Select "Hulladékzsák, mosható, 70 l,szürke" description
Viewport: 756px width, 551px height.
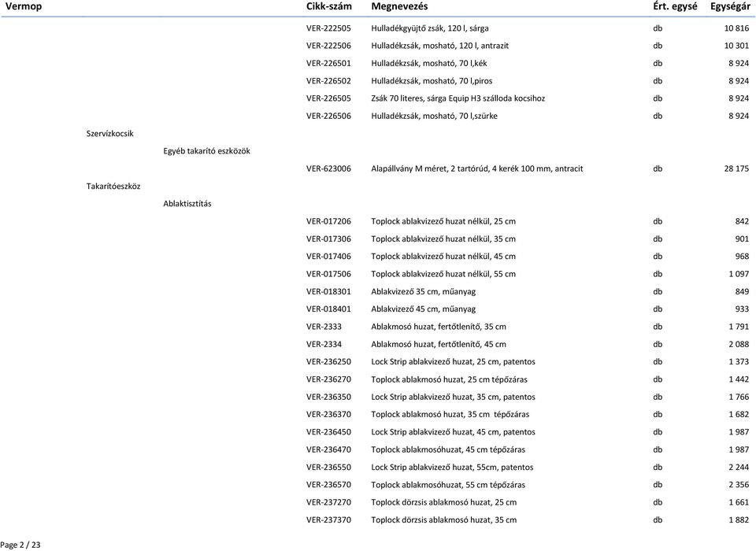click(434, 116)
